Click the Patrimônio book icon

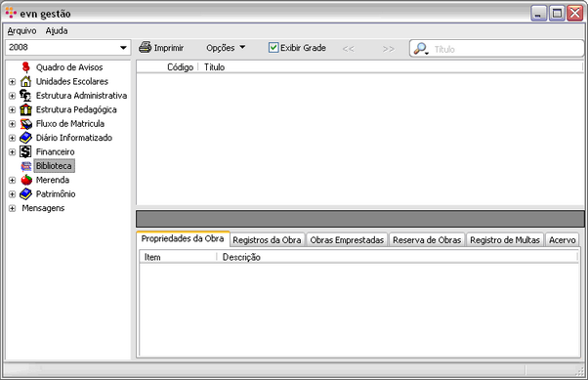click(25, 194)
